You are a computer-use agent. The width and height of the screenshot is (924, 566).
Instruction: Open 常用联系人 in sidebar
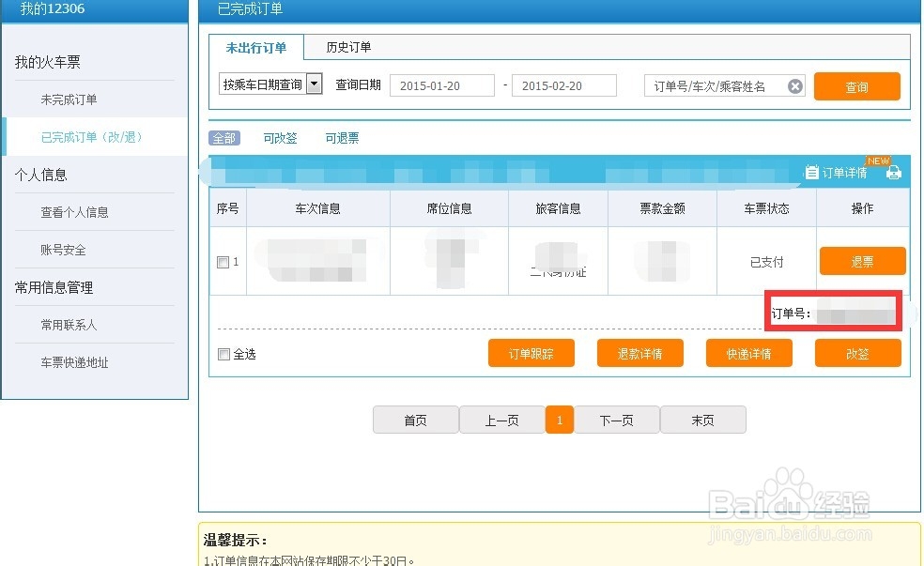(x=69, y=325)
